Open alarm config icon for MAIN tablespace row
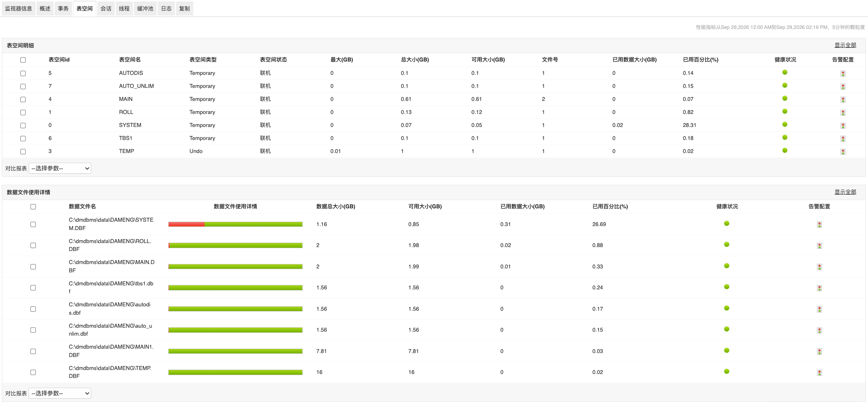Screen dimensions: 868x404 pos(843,99)
